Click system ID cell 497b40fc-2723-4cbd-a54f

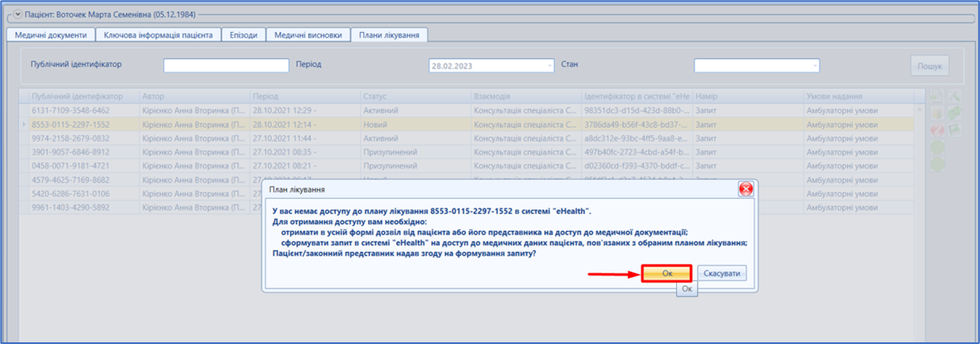coord(637,152)
